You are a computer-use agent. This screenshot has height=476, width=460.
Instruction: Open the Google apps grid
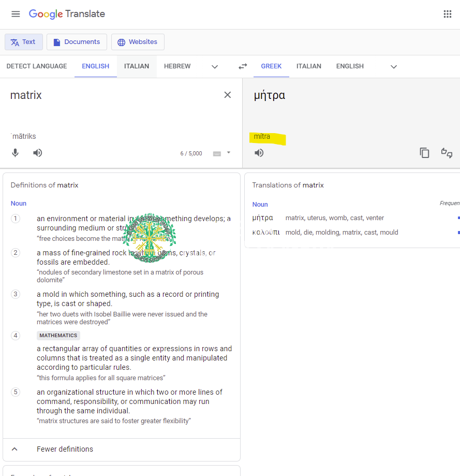point(448,14)
